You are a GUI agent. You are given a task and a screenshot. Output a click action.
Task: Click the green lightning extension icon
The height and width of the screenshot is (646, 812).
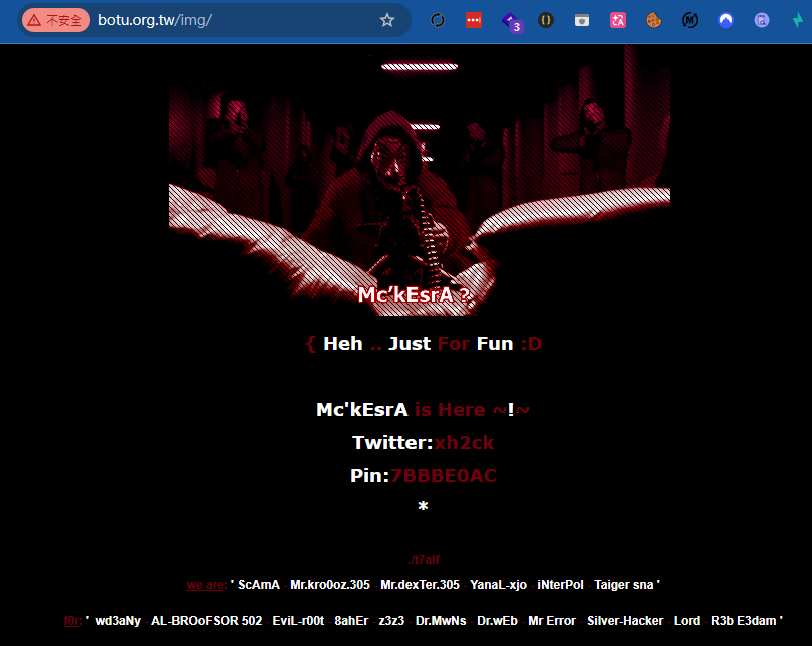point(798,20)
